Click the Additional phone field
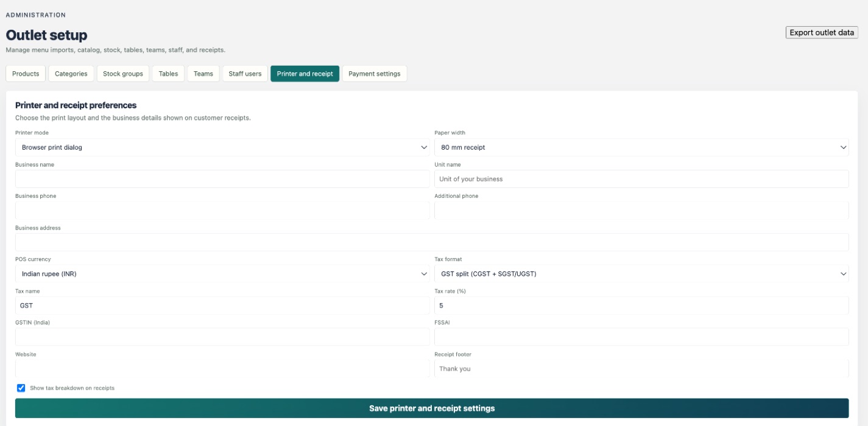This screenshot has height=426, width=868. point(641,211)
